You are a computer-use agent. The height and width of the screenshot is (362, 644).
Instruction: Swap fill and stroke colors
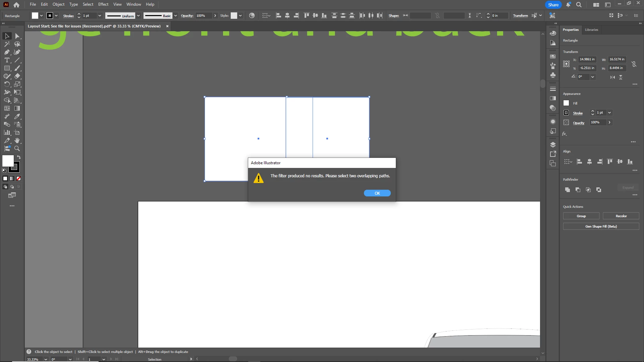19,157
